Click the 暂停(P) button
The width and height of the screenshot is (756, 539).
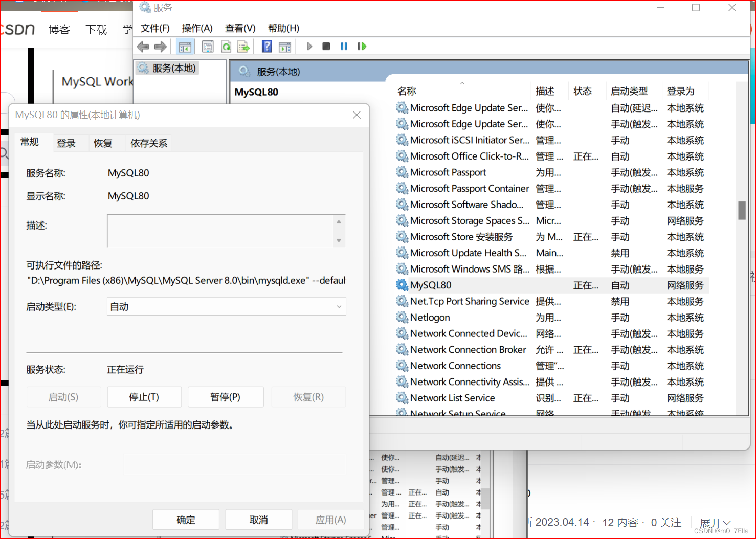tap(226, 397)
